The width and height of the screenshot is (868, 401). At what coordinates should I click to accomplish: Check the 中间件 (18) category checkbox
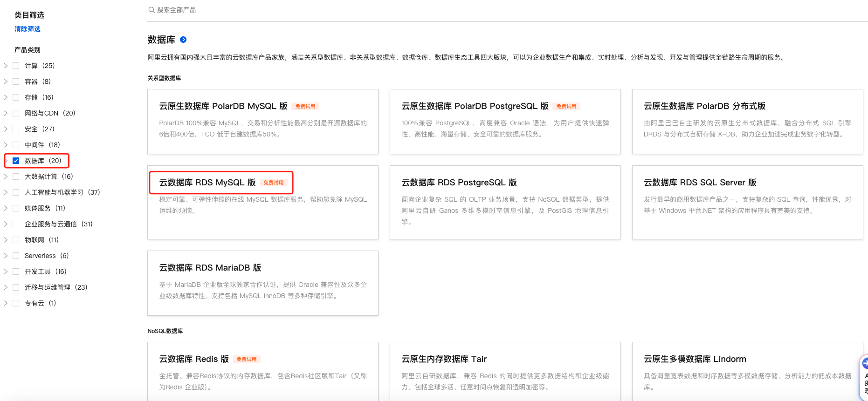(16, 145)
